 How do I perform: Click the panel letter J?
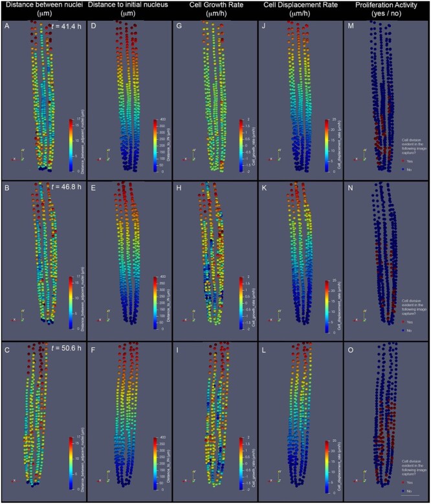point(263,26)
